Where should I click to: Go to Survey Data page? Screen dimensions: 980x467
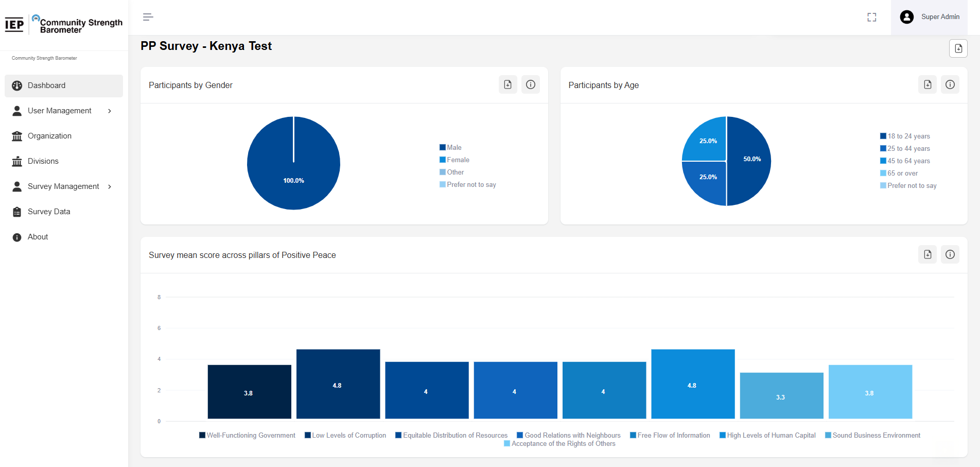pyautogui.click(x=49, y=212)
